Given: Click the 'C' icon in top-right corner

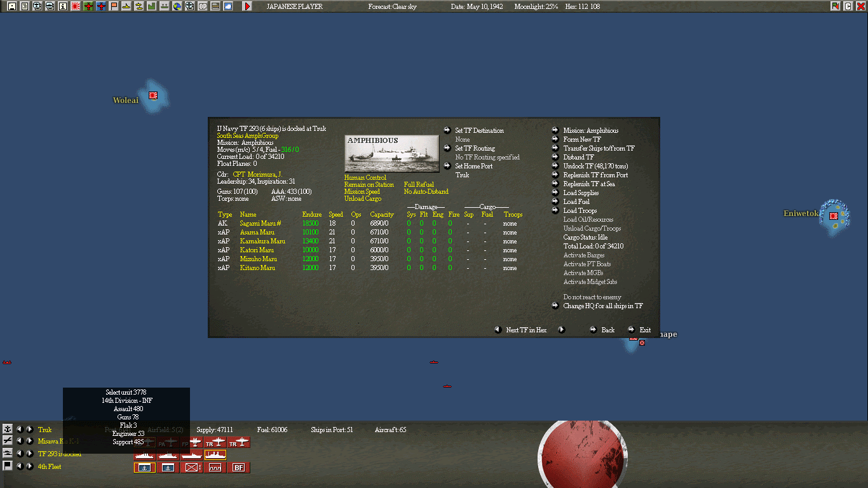Looking at the screenshot, I should point(848,6).
